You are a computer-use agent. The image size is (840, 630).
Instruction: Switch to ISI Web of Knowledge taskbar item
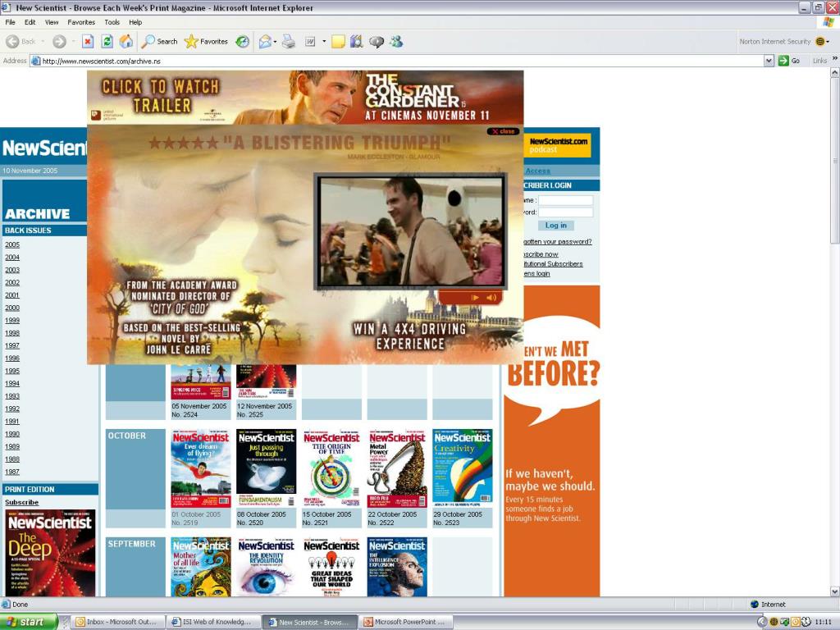pos(213,622)
